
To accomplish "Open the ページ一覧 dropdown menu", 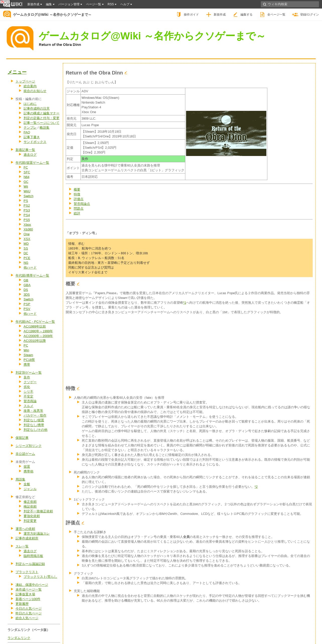I will click(95, 4).
